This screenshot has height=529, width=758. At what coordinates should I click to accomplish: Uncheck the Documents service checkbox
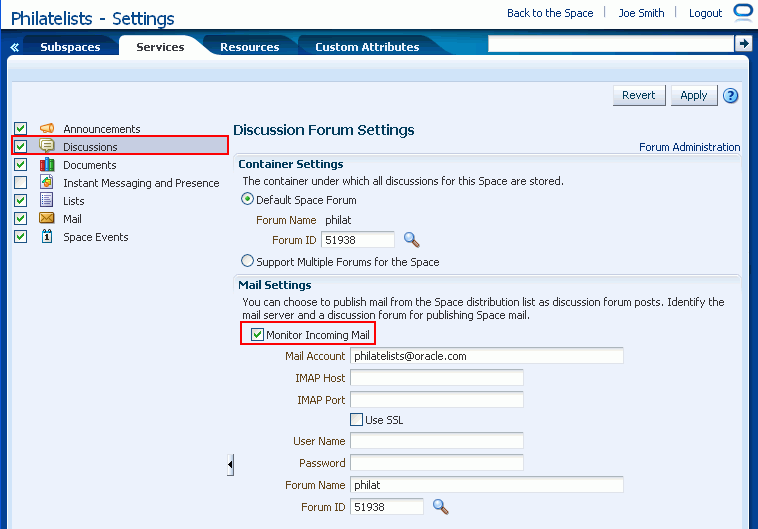[x=20, y=164]
